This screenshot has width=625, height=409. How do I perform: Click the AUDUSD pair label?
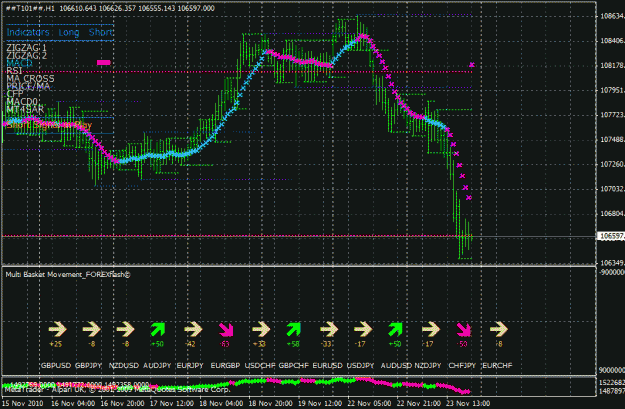click(x=396, y=366)
